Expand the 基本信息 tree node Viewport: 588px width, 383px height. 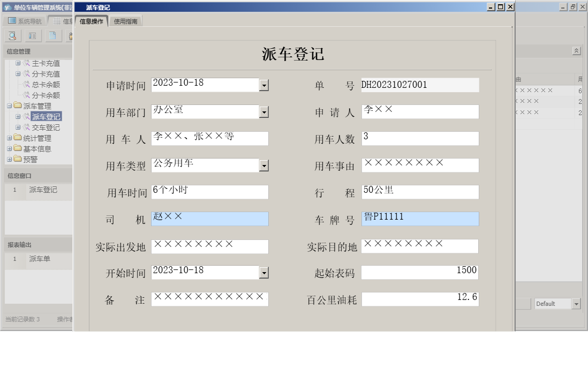(9, 149)
